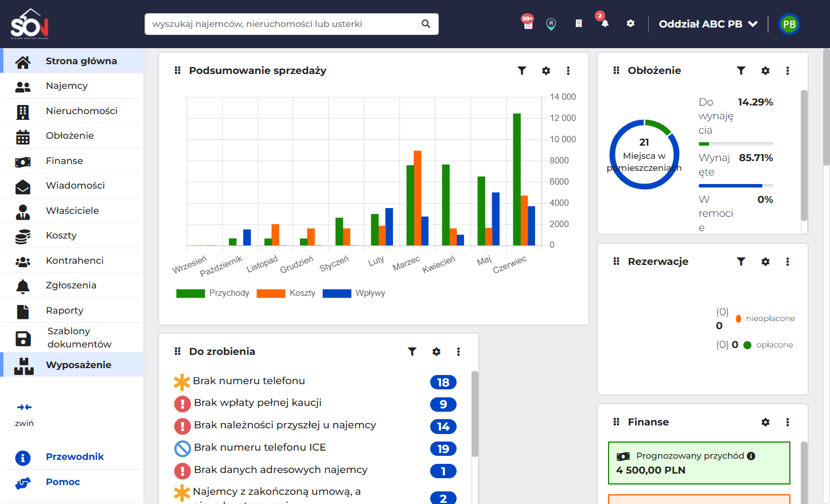Open Do zrobienia three-dot menu
The image size is (830, 504).
[x=458, y=351]
